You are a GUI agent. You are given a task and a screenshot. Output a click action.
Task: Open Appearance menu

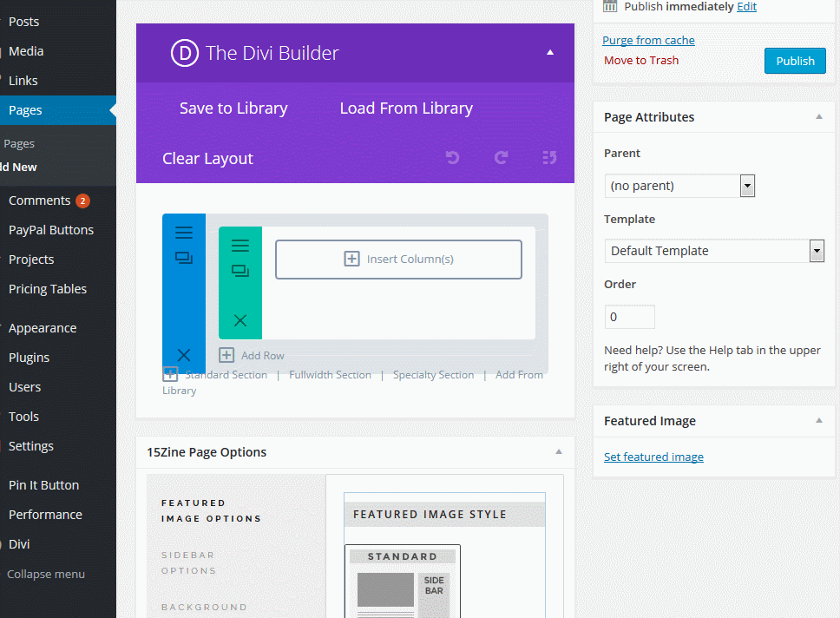[43, 328]
